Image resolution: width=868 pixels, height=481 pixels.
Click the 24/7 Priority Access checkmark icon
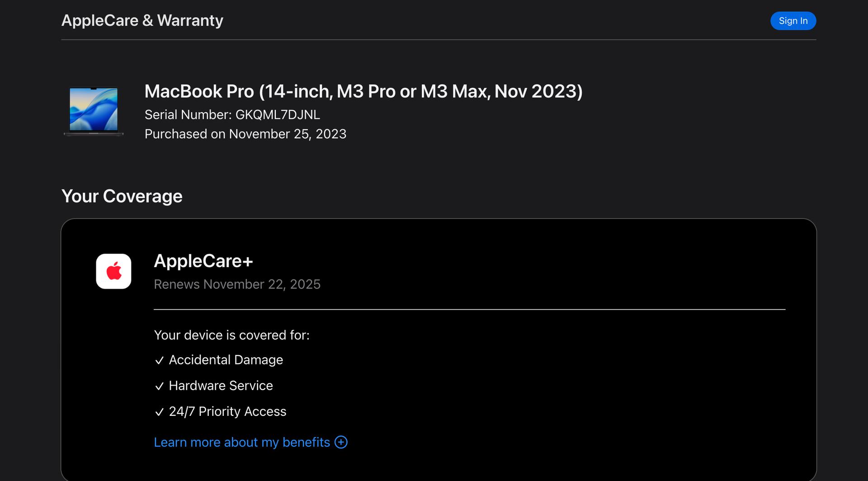[x=159, y=412]
